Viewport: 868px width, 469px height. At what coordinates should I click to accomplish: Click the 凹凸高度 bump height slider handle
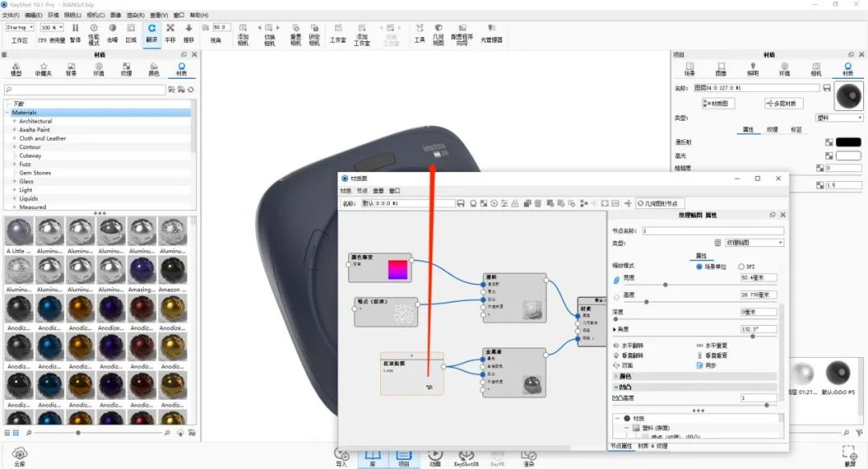pyautogui.click(x=767, y=405)
